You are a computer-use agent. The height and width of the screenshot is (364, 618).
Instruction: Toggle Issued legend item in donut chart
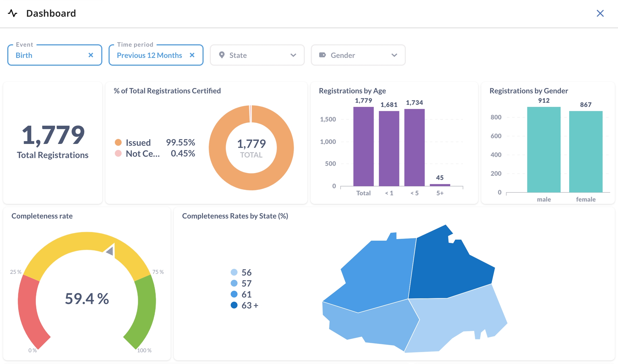(138, 143)
